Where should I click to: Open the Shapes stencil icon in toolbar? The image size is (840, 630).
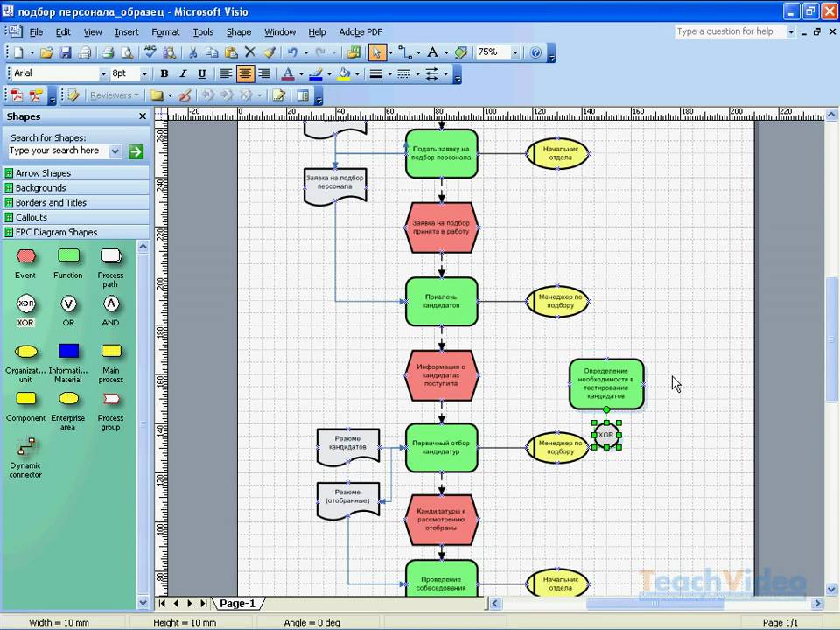coord(353,52)
